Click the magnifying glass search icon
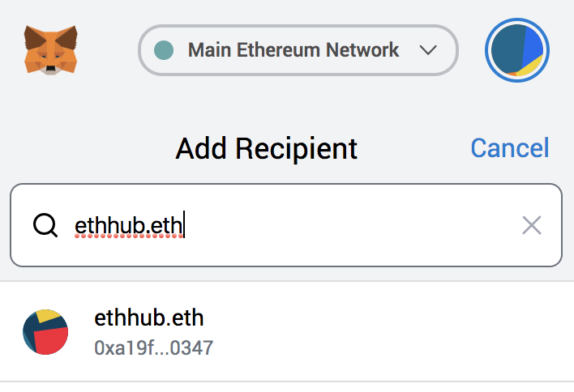Image resolution: width=574 pixels, height=392 pixels. 45,225
